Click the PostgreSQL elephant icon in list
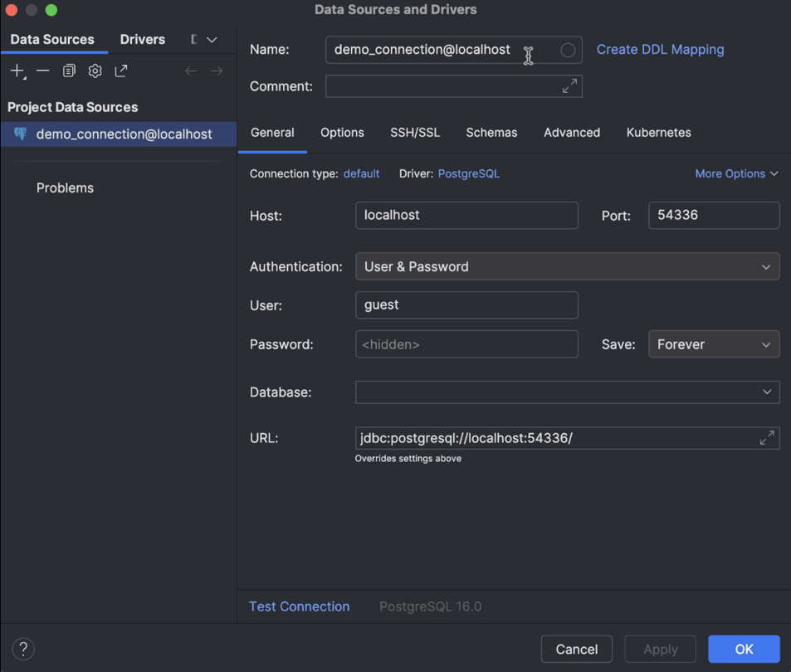 (20, 134)
